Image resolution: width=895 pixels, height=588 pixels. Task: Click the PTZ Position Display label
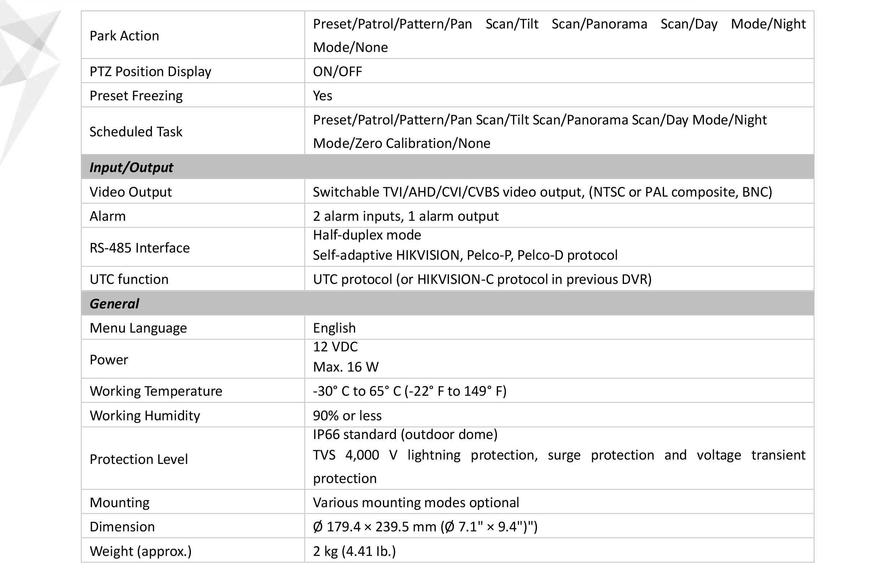pyautogui.click(x=150, y=71)
